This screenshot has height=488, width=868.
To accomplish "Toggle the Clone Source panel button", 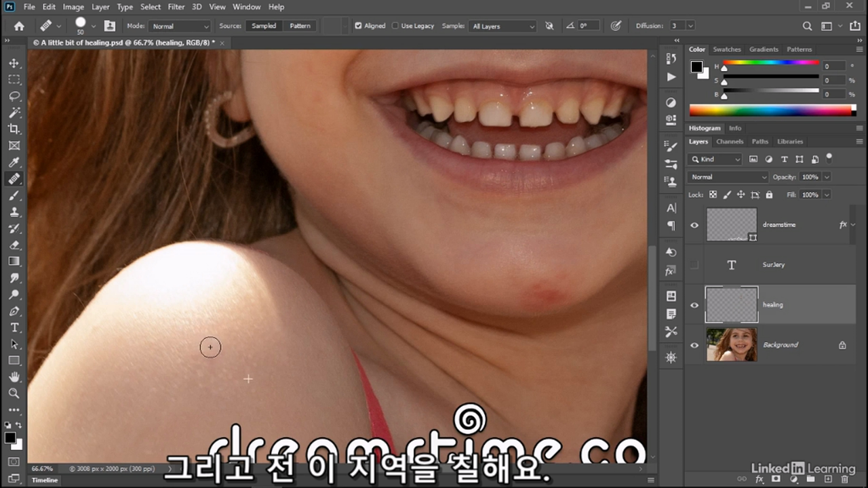I will [x=109, y=26].
